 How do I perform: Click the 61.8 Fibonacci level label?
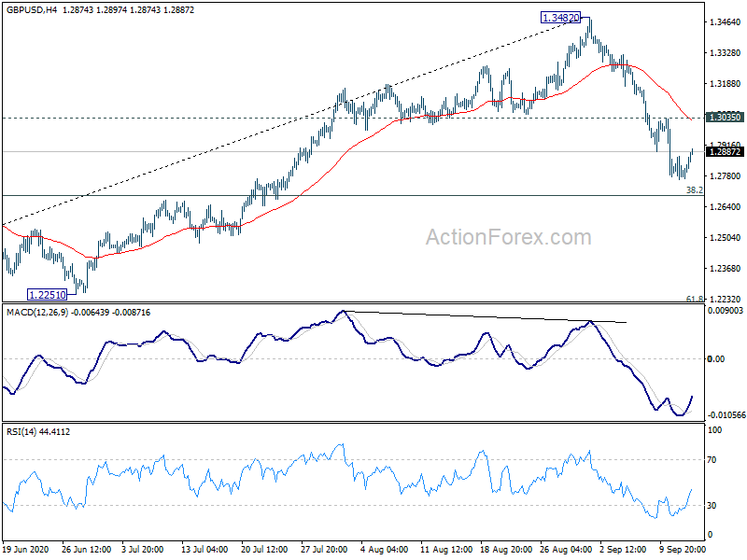tap(694, 299)
